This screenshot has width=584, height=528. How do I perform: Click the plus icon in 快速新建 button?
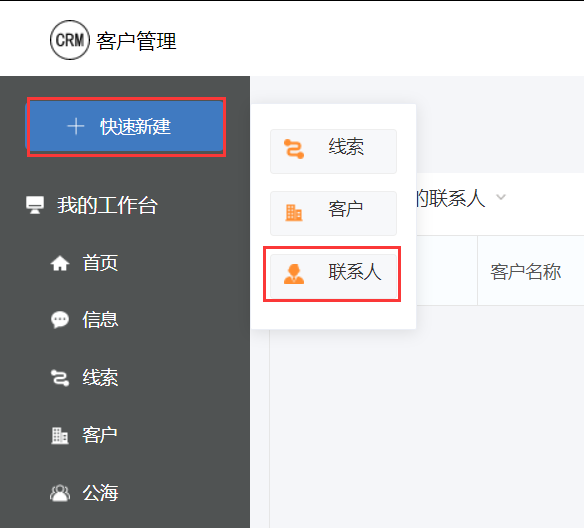pyautogui.click(x=76, y=126)
